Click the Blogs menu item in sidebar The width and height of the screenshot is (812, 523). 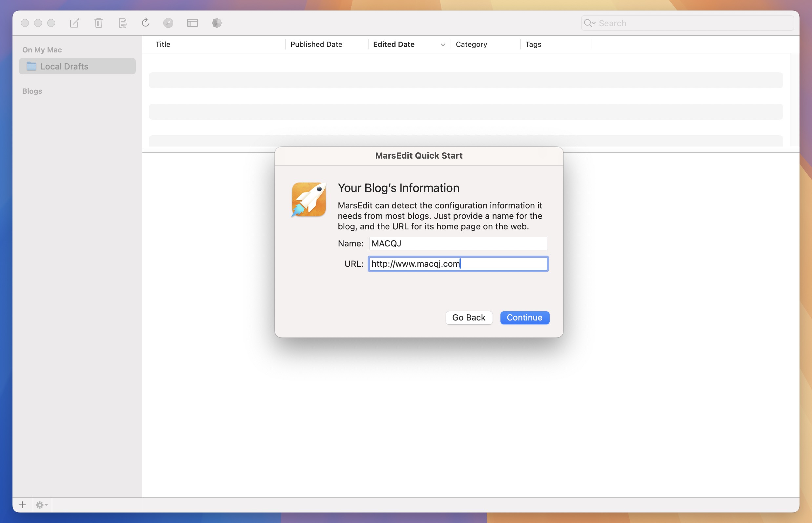(x=32, y=90)
